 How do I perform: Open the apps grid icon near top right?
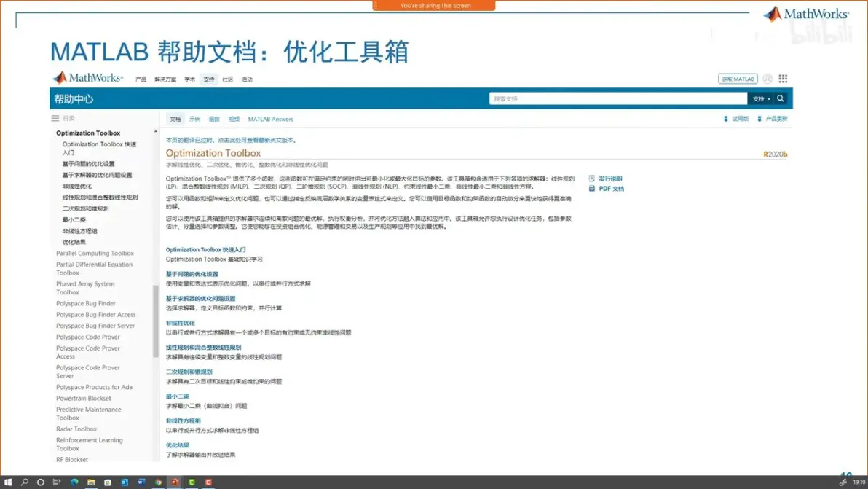pyautogui.click(x=783, y=79)
